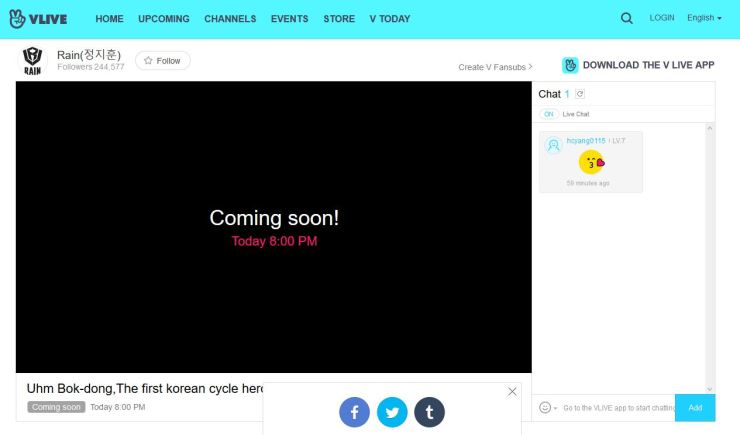Expand Create V Fansubs
740x435 pixels.
tap(495, 67)
